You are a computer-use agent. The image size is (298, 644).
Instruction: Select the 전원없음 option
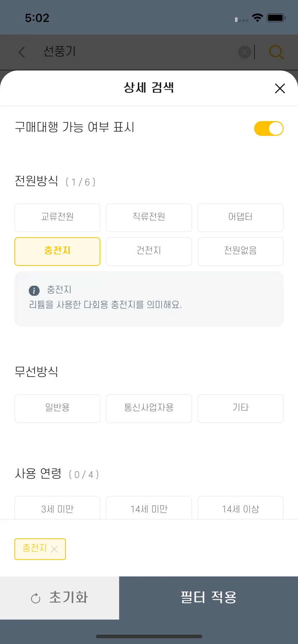tap(240, 251)
